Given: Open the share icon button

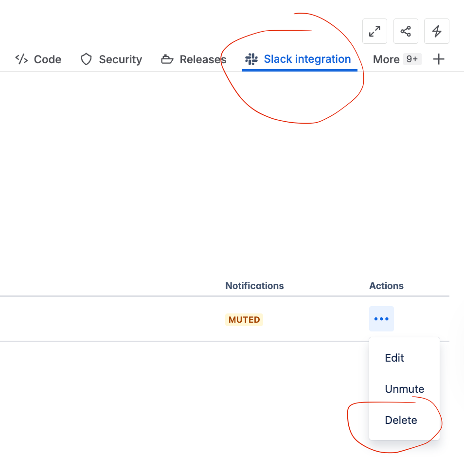Looking at the screenshot, I should click(406, 31).
